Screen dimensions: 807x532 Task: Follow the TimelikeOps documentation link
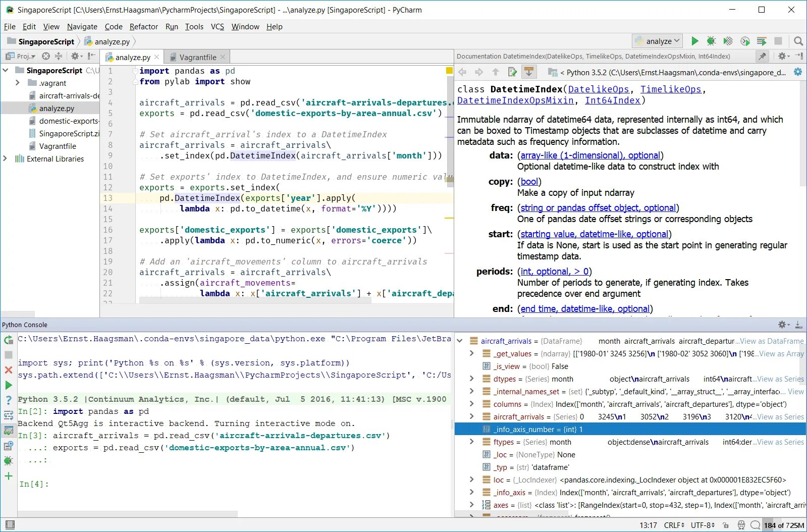(x=671, y=89)
